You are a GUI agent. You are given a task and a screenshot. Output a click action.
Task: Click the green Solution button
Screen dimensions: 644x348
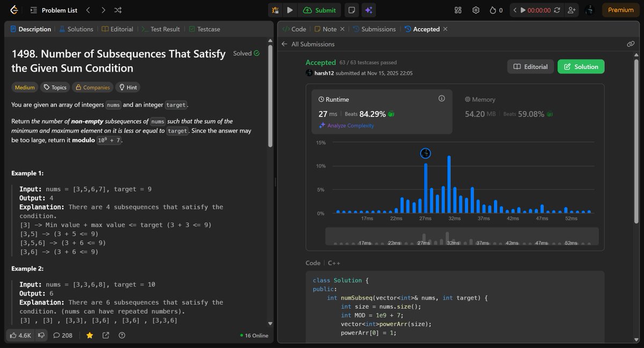[581, 67]
